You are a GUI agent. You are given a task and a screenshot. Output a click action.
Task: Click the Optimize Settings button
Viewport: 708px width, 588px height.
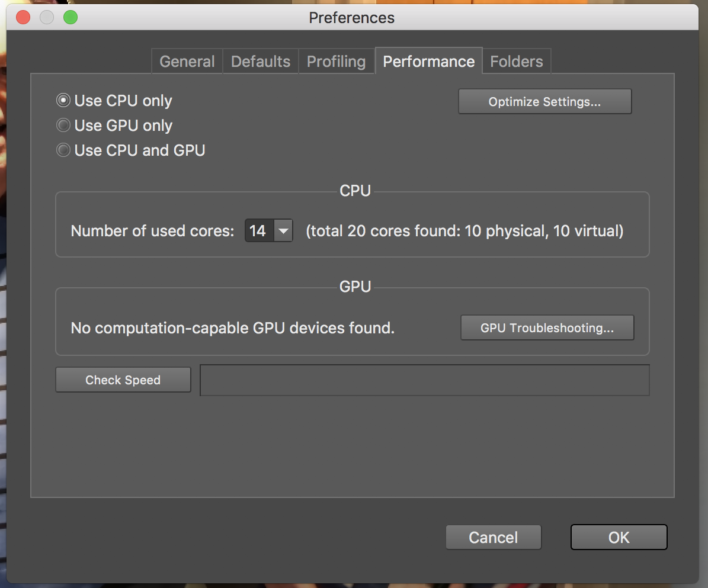544,101
